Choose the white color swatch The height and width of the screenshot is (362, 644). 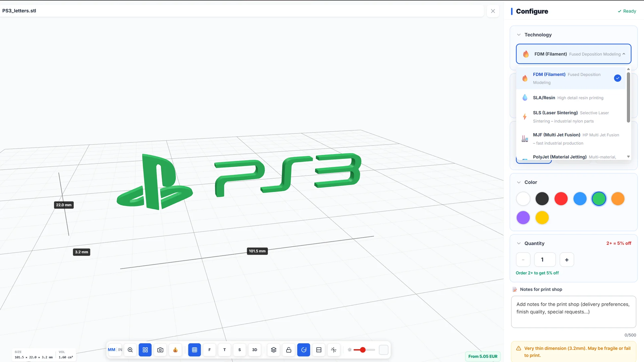(523, 199)
